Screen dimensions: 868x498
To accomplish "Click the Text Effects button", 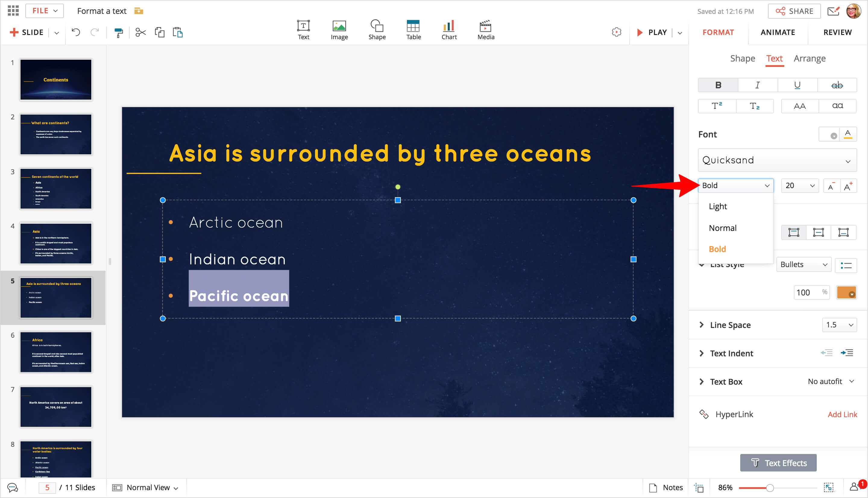I will [x=778, y=463].
